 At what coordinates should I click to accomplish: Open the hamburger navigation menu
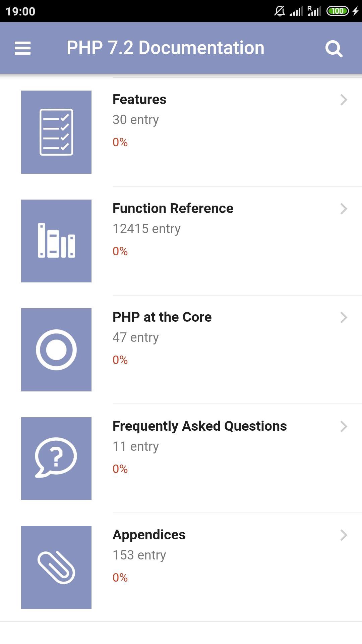(22, 48)
